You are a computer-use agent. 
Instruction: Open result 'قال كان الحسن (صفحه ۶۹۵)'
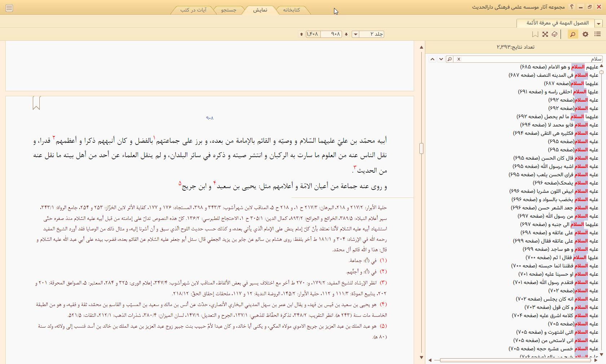pyautogui.click(x=556, y=158)
